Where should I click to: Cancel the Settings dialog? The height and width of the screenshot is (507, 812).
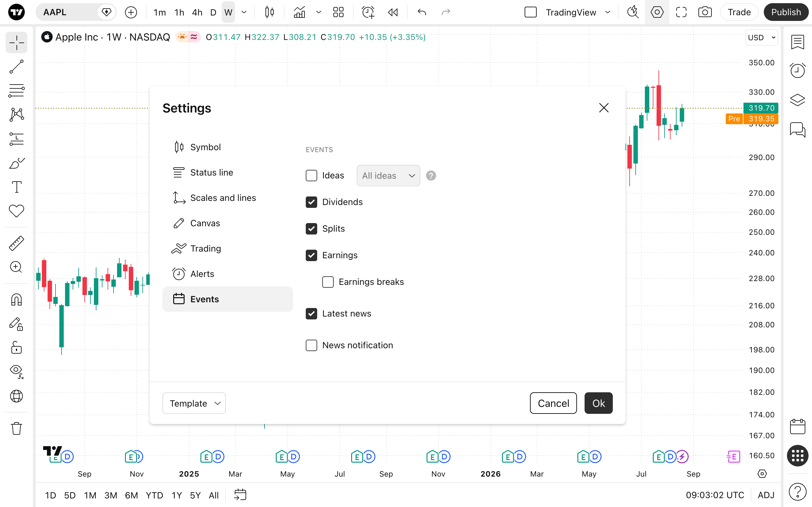point(553,403)
